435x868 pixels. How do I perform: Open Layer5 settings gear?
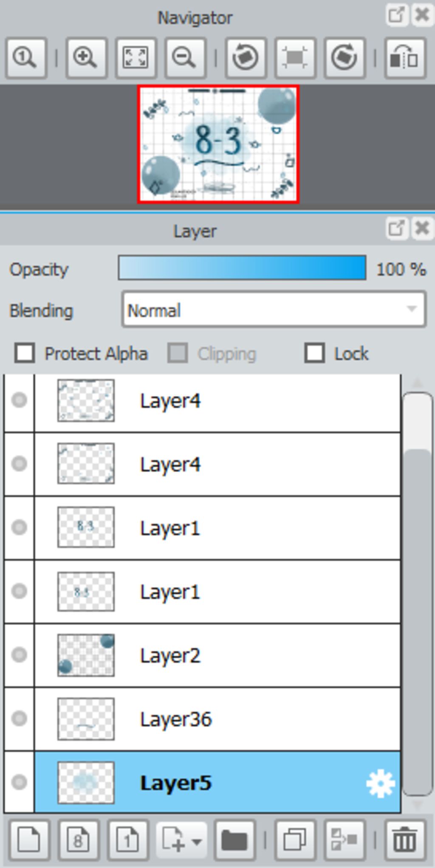pos(380,783)
